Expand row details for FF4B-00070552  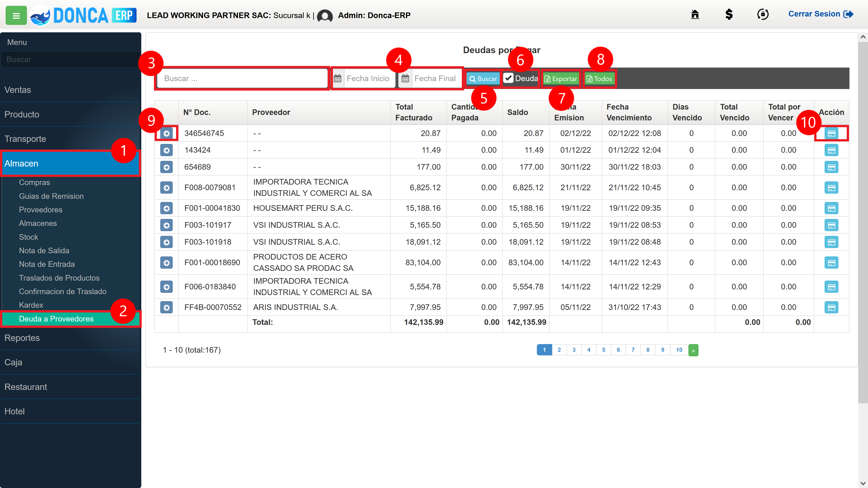coord(166,307)
